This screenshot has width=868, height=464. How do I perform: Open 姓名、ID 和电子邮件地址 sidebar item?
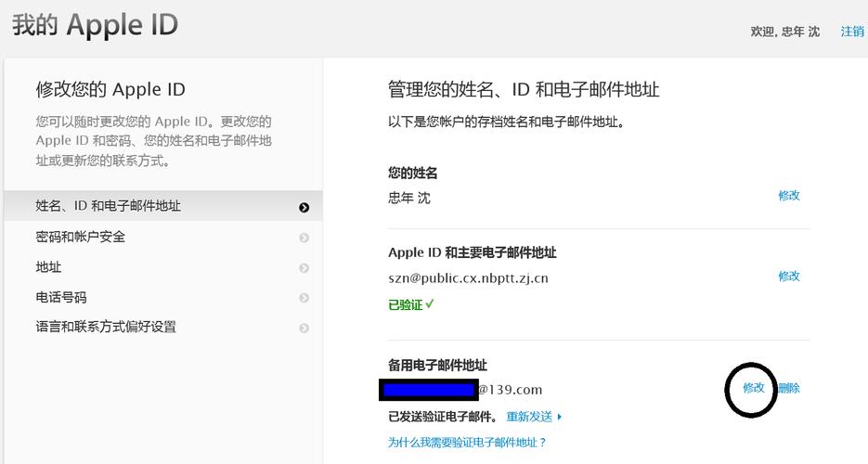pos(162,206)
